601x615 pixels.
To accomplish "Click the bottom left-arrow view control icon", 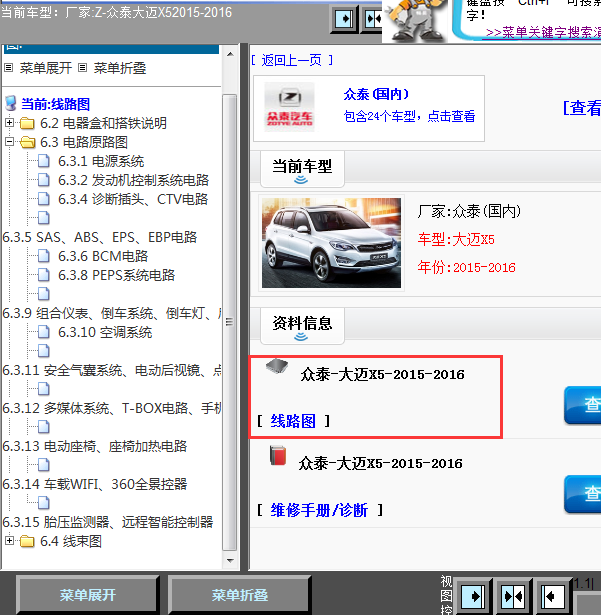I will pos(553,597).
